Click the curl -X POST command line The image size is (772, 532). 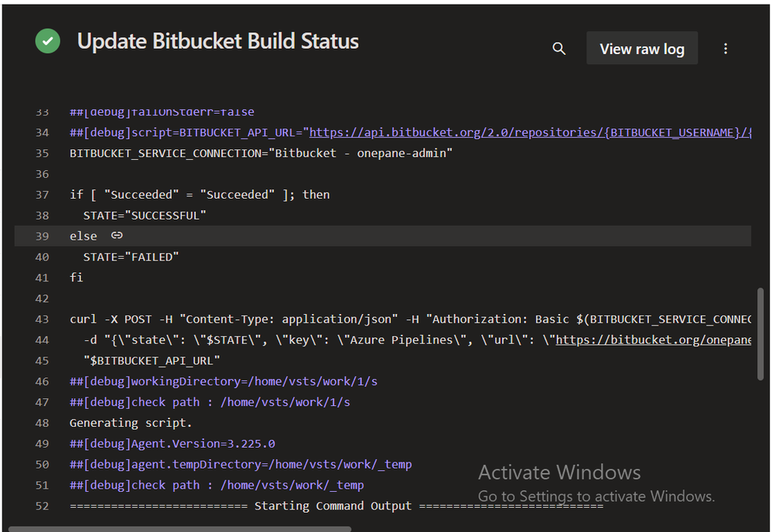(x=410, y=319)
